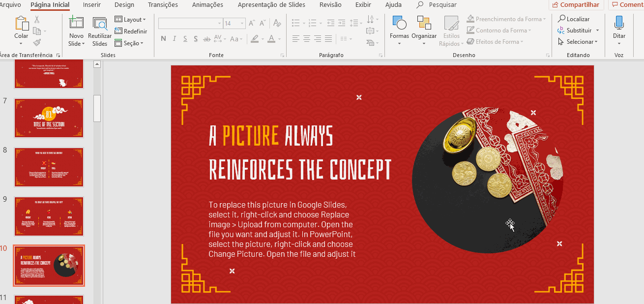The width and height of the screenshot is (644, 304).
Task: Open the Parágrafo dialog launcher
Action: pyautogui.click(x=381, y=56)
